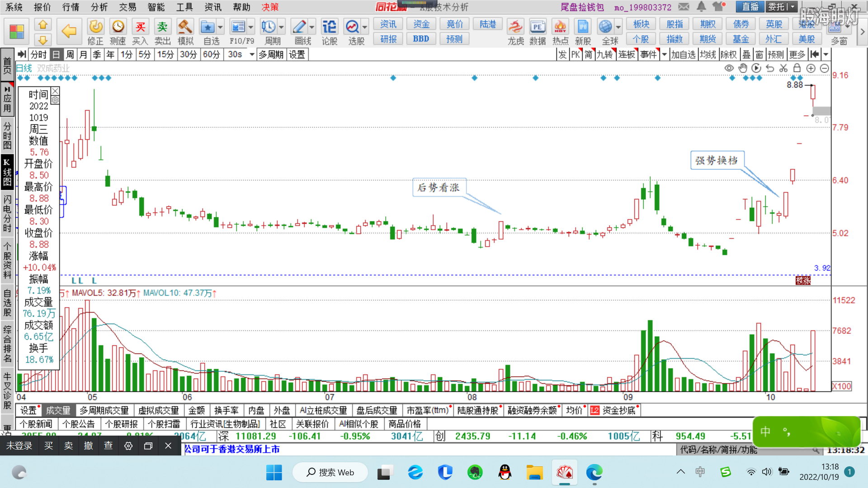868x488 pixels.
Task: Switch to 60分 period tab
Action: [211, 55]
